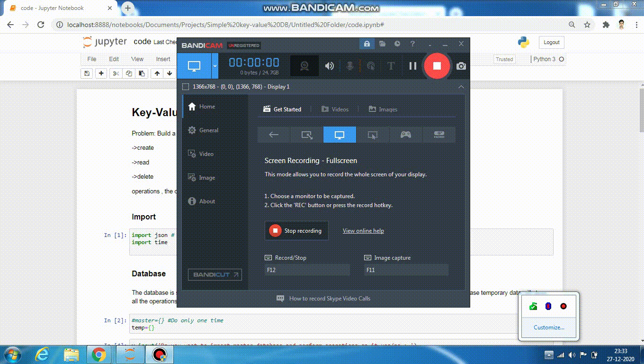644x364 pixels.
Task: Open the Bandicam output folder icon
Action: coord(382,44)
